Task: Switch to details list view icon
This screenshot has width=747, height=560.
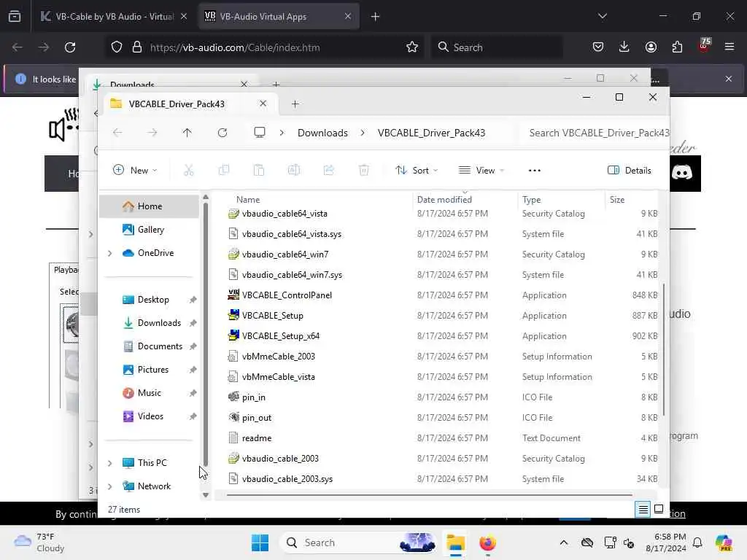Action: (x=643, y=510)
